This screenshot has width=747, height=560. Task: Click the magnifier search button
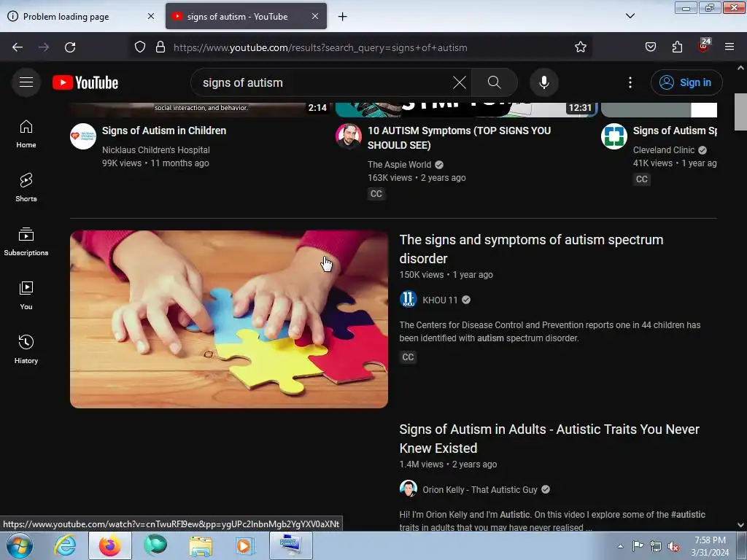tap(494, 82)
